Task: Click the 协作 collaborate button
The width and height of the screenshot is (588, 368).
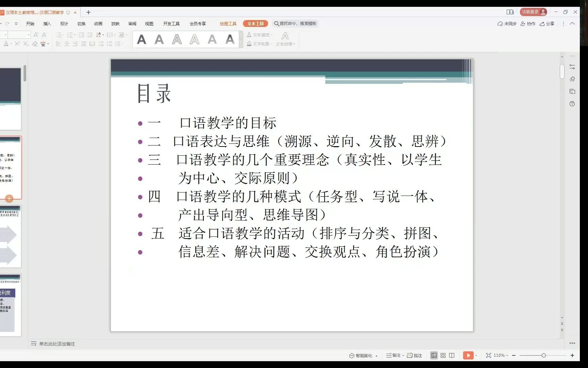Action: point(528,24)
